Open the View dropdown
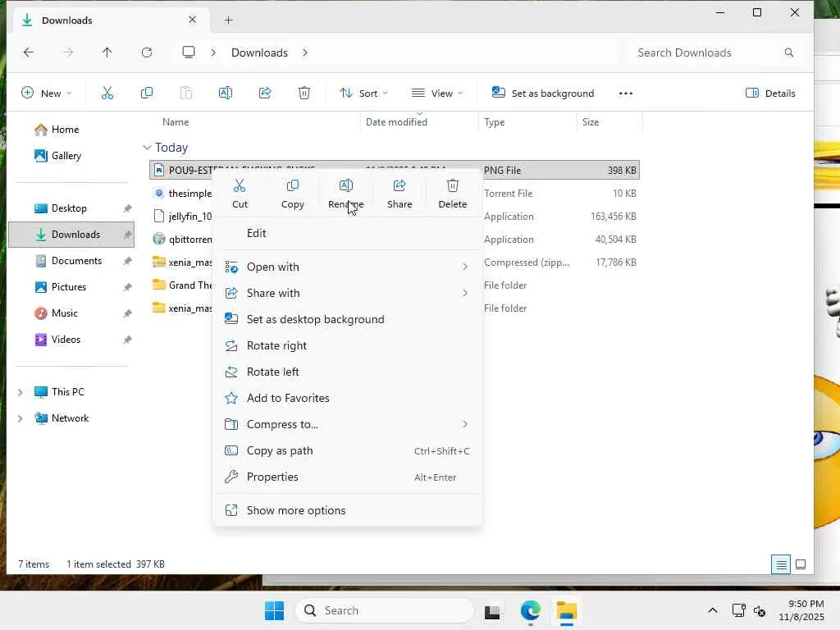 [437, 94]
